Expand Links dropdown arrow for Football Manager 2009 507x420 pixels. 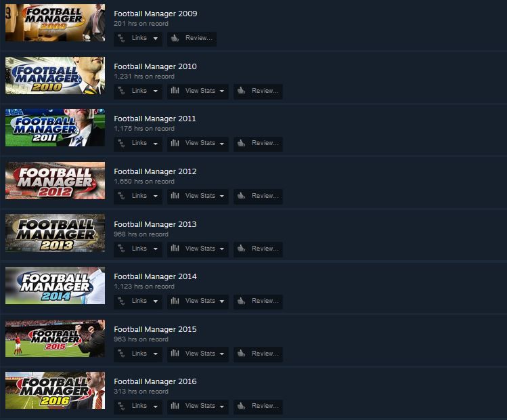coord(156,39)
